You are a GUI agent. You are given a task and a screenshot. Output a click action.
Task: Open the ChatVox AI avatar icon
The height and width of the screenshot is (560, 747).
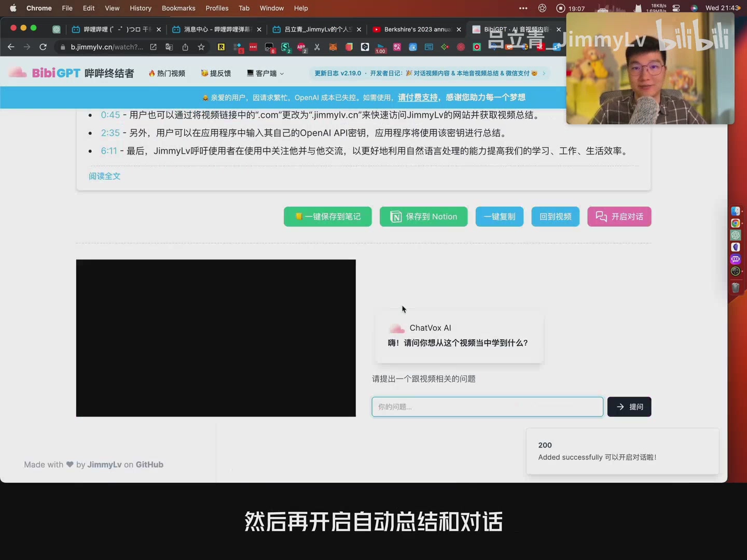tap(396, 328)
